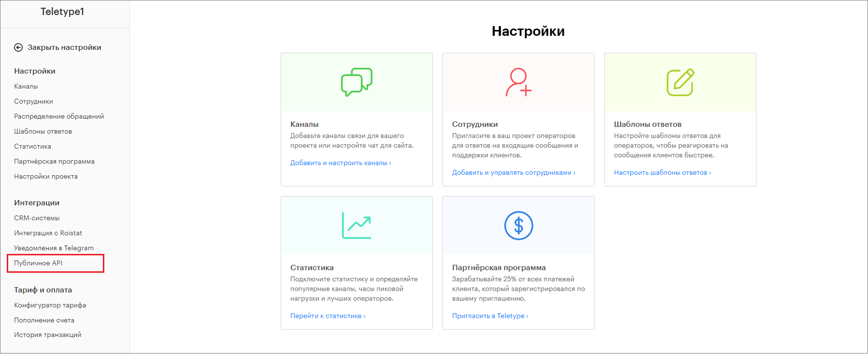This screenshot has width=868, height=354.
Task: Open 'Каналы' in the sidebar menu
Action: coord(26,87)
